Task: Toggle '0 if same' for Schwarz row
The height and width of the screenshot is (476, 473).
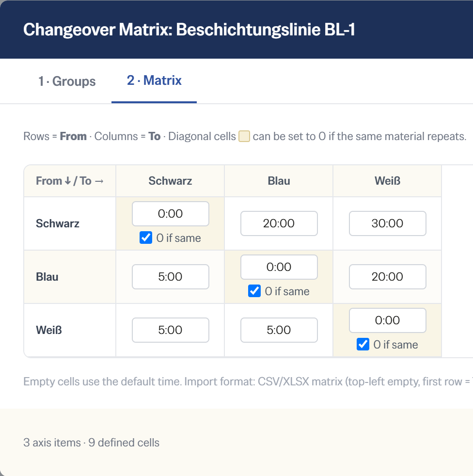Action: tap(146, 238)
